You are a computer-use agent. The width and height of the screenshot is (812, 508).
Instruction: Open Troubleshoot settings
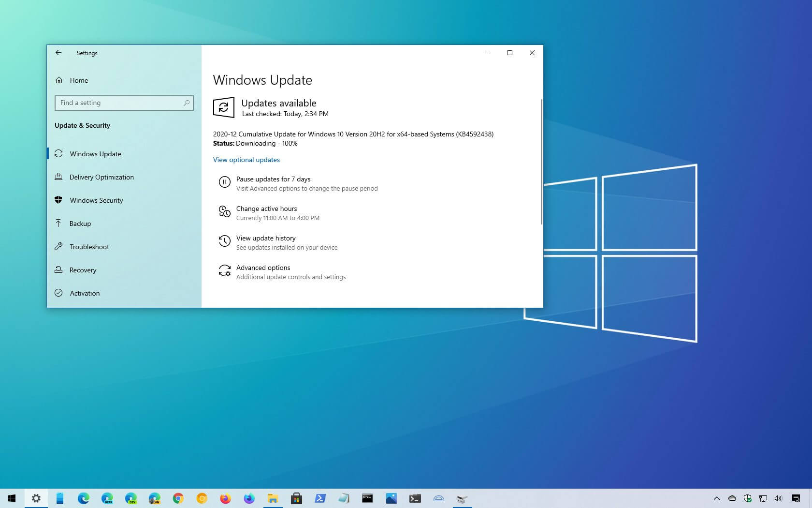[x=89, y=247]
